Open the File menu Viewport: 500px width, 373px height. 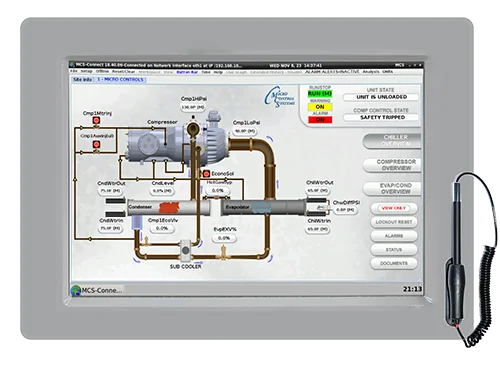click(74, 71)
